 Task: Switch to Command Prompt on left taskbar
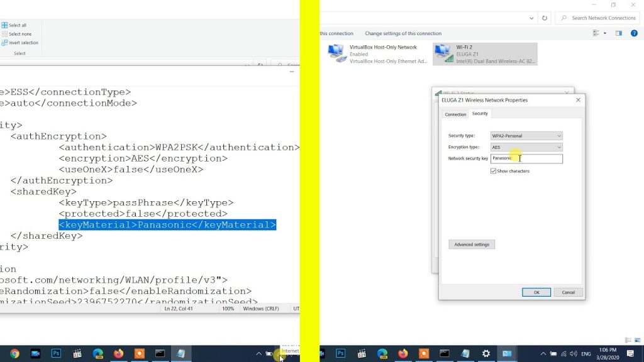coord(160,353)
